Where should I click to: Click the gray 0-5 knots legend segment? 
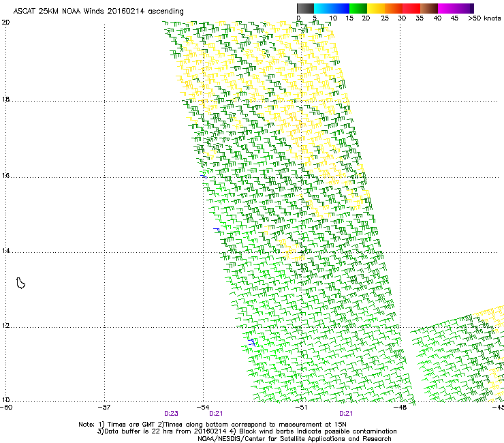point(305,8)
